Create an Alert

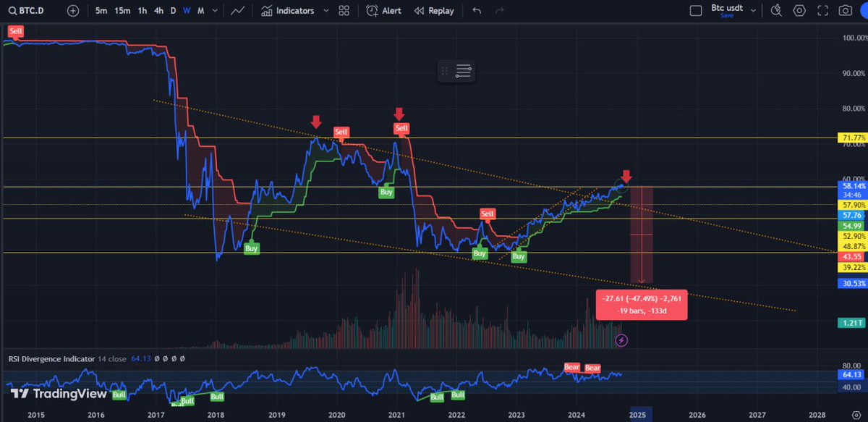[384, 11]
